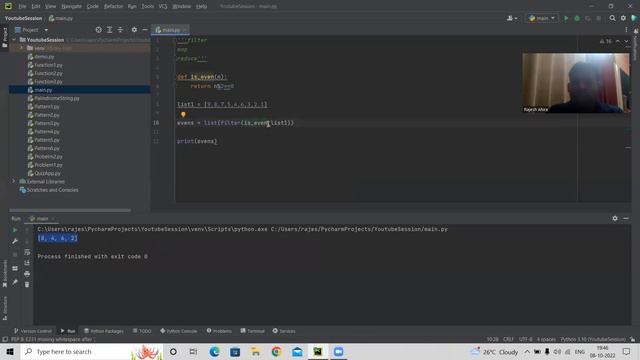
Task: Click the Bookmarks side tool window button
Action: tap(5, 273)
